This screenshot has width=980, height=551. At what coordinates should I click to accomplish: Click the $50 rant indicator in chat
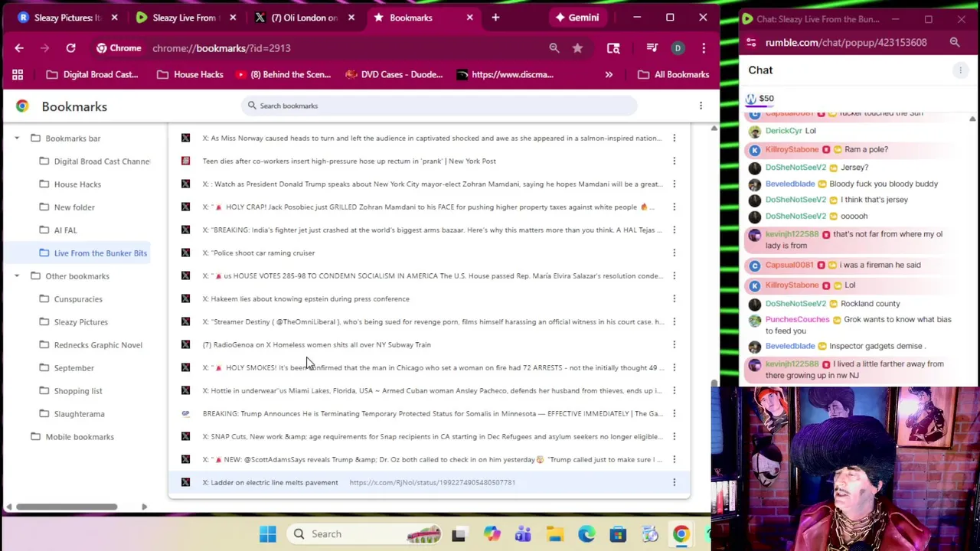759,99
